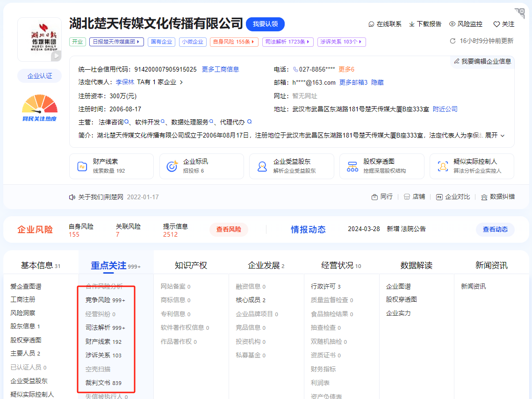Click the 国有企业 tag
The width and height of the screenshot is (532, 399).
click(x=161, y=42)
